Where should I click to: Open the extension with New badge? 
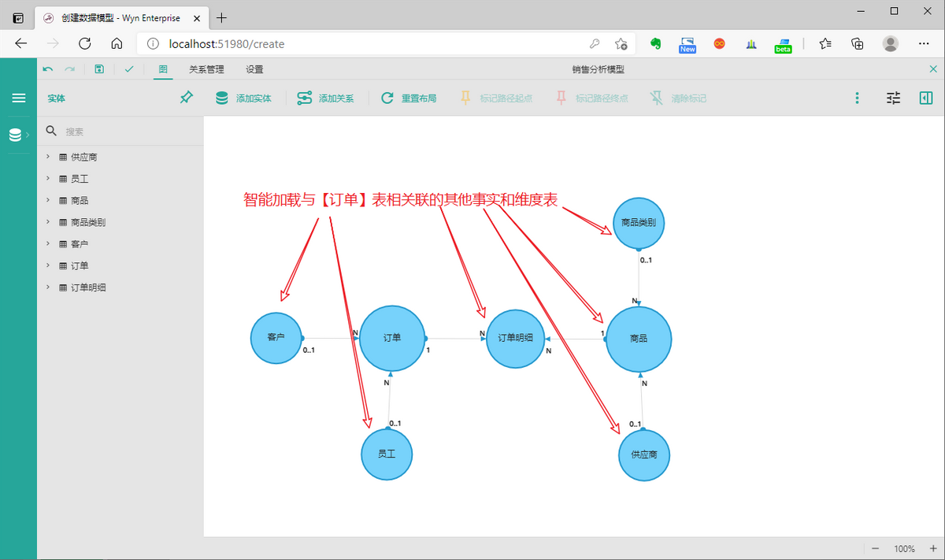pos(687,44)
